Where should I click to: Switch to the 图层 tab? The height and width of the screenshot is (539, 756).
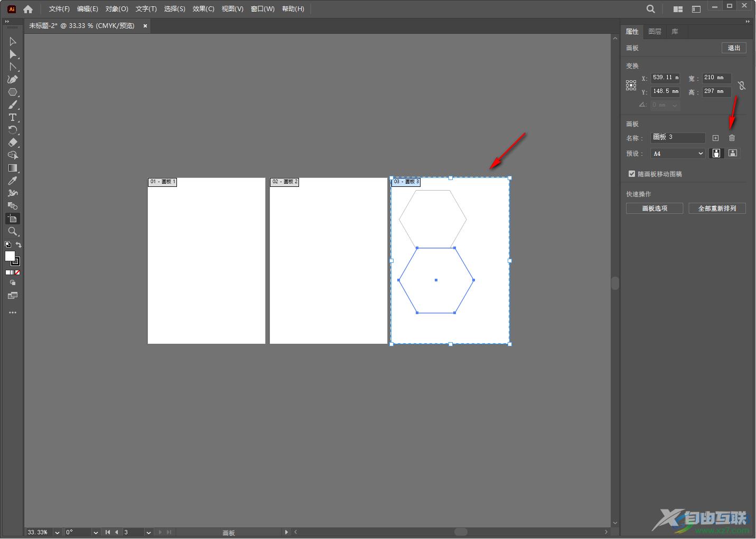[x=655, y=32]
